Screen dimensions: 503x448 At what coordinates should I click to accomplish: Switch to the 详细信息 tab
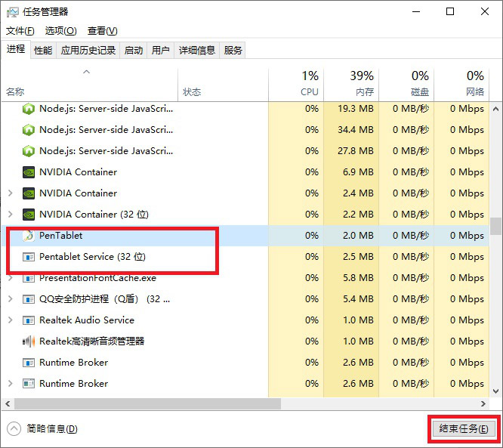tap(196, 51)
